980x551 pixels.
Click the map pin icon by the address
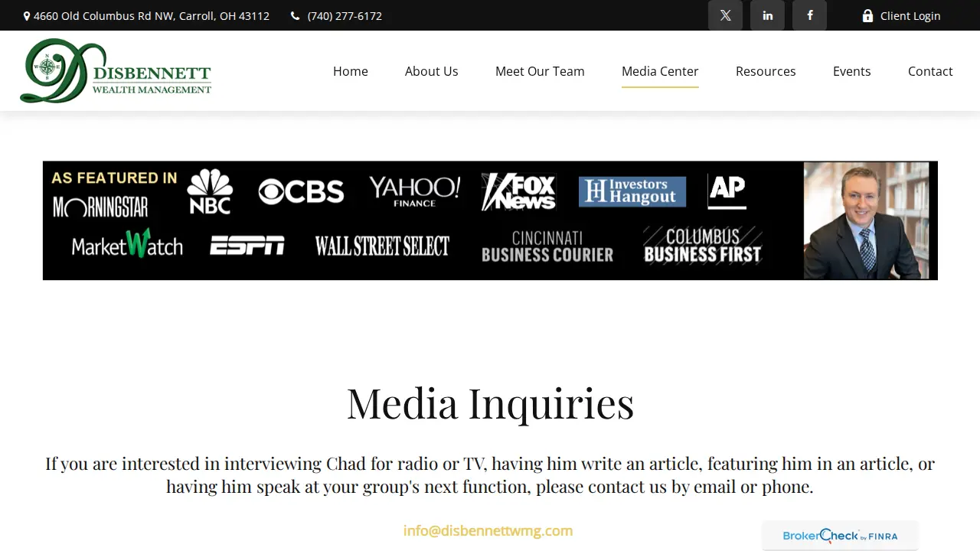tap(27, 16)
